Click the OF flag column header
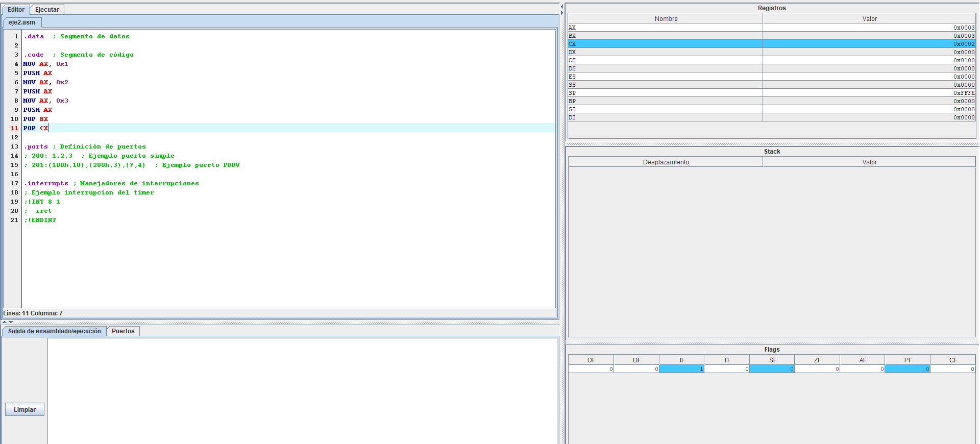This screenshot has height=444, width=980. [591, 360]
